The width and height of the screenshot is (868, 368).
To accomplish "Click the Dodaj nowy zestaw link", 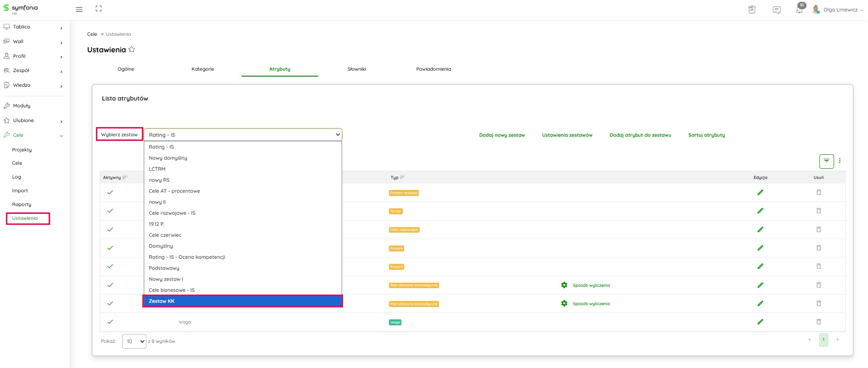I will [502, 135].
